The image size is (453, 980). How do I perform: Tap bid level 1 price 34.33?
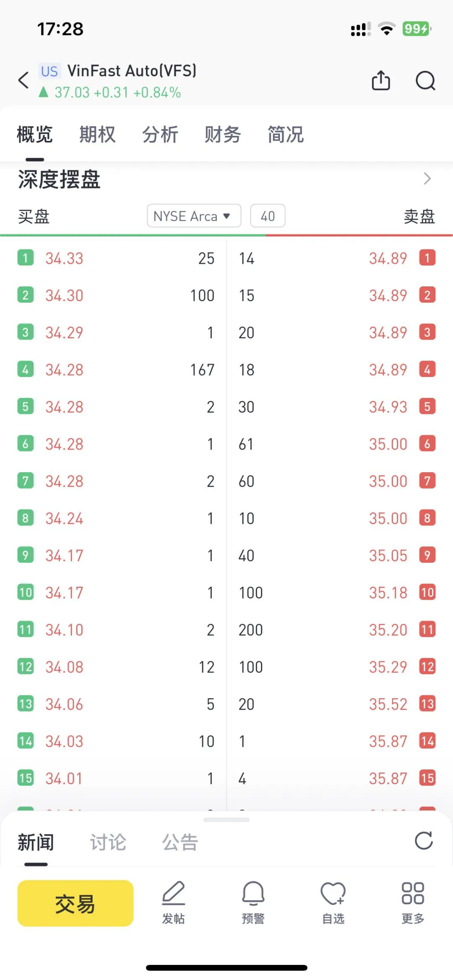[65, 258]
